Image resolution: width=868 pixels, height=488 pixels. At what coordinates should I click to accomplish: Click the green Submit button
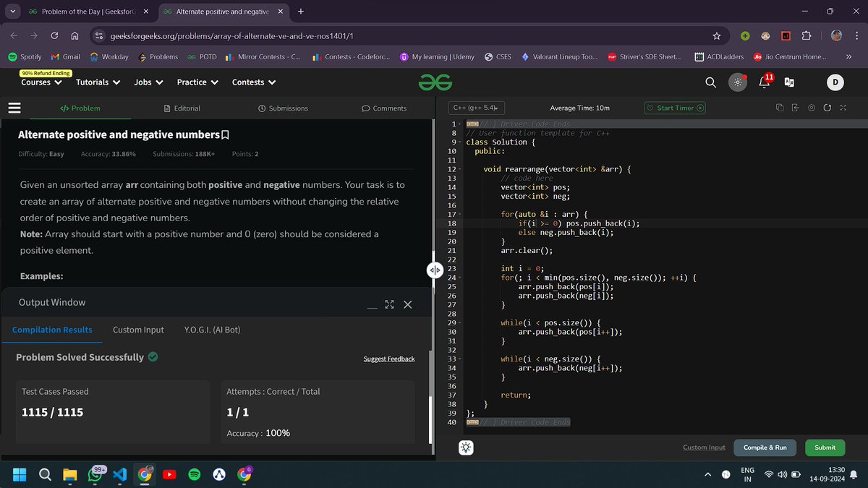(x=825, y=448)
